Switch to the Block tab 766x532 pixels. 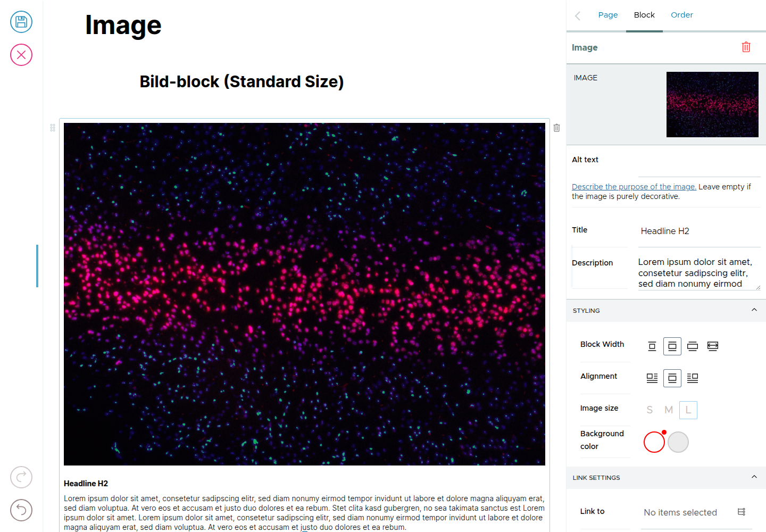[644, 15]
